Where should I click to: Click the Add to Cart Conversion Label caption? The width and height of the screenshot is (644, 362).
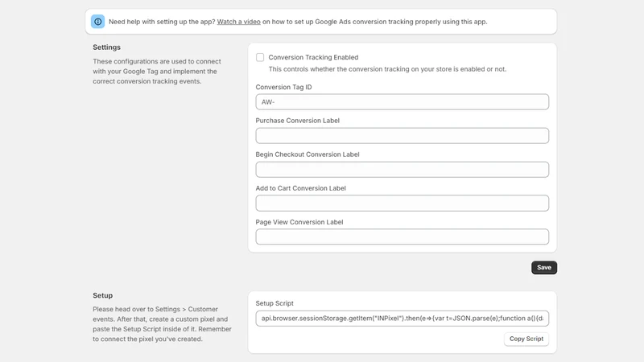point(300,188)
